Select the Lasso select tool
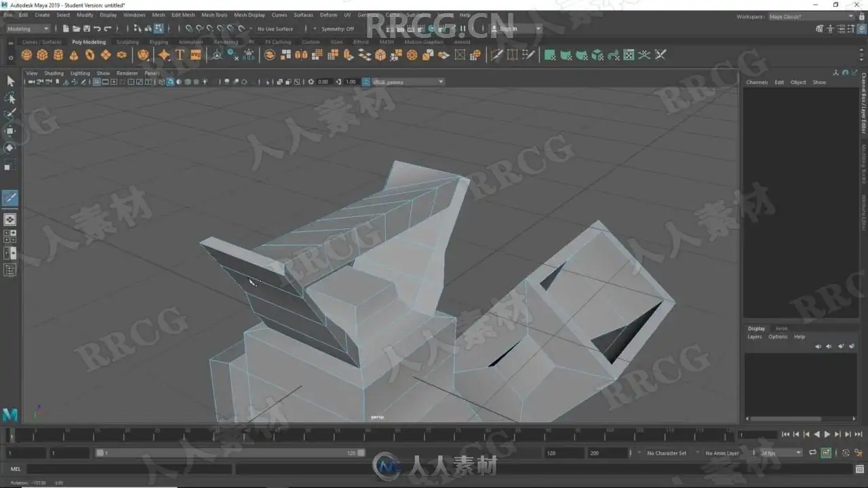 click(x=10, y=98)
